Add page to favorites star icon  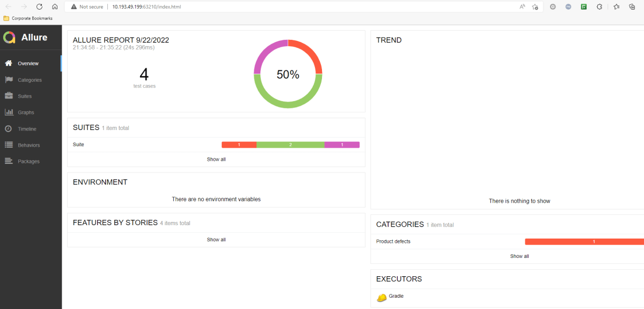535,6
